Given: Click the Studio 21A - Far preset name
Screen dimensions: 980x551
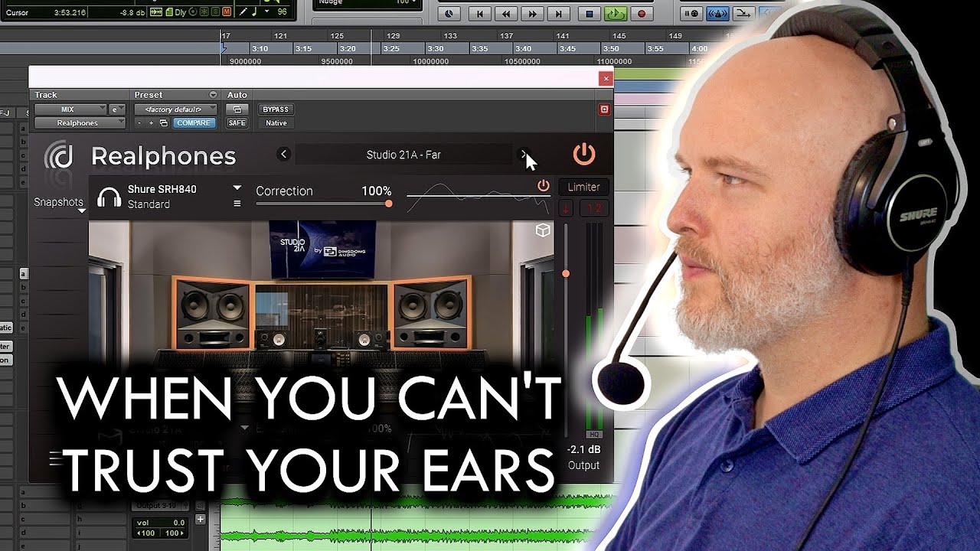Looking at the screenshot, I should [403, 155].
